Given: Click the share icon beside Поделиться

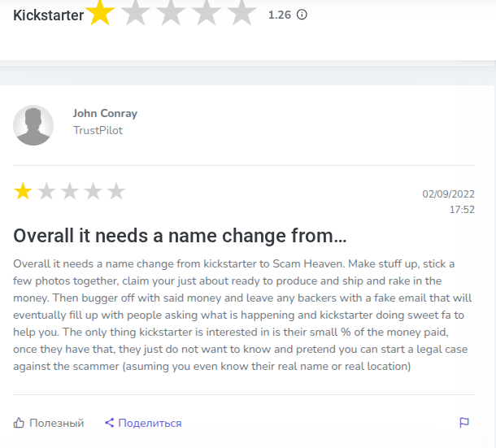Looking at the screenshot, I should coord(109,423).
